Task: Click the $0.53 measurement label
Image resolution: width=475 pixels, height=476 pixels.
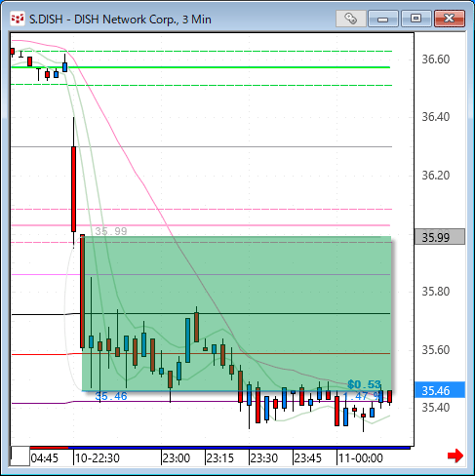Action: pyautogui.click(x=364, y=384)
